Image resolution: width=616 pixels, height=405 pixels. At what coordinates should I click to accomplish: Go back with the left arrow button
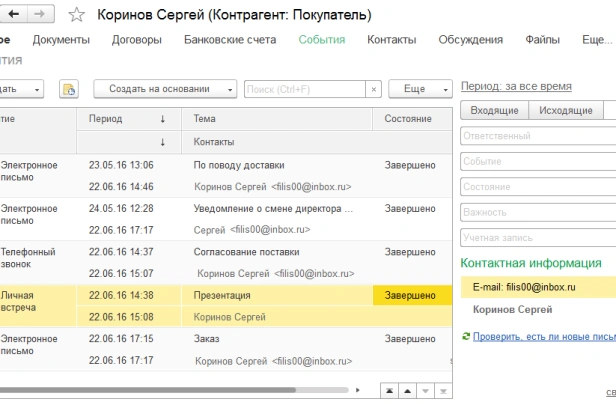pyautogui.click(x=13, y=14)
